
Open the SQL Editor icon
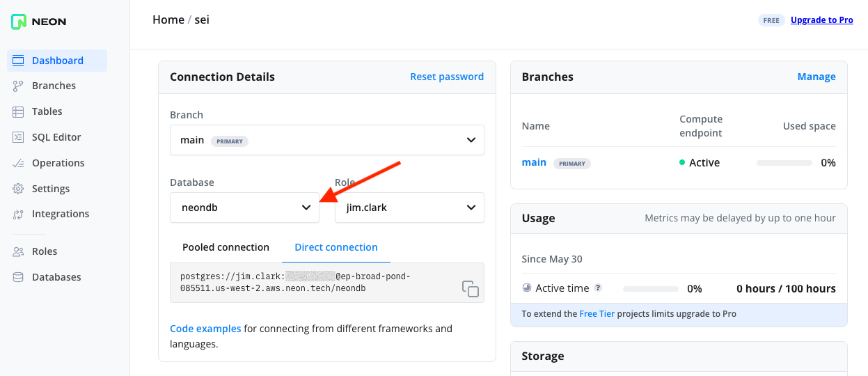(19, 137)
